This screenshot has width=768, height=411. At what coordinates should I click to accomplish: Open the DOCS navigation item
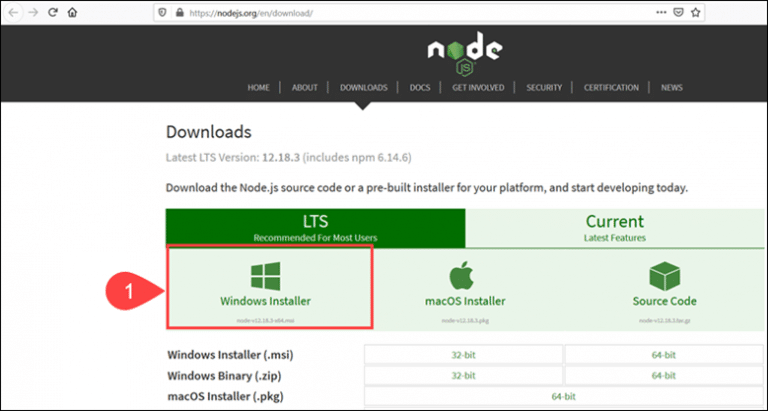click(x=420, y=88)
